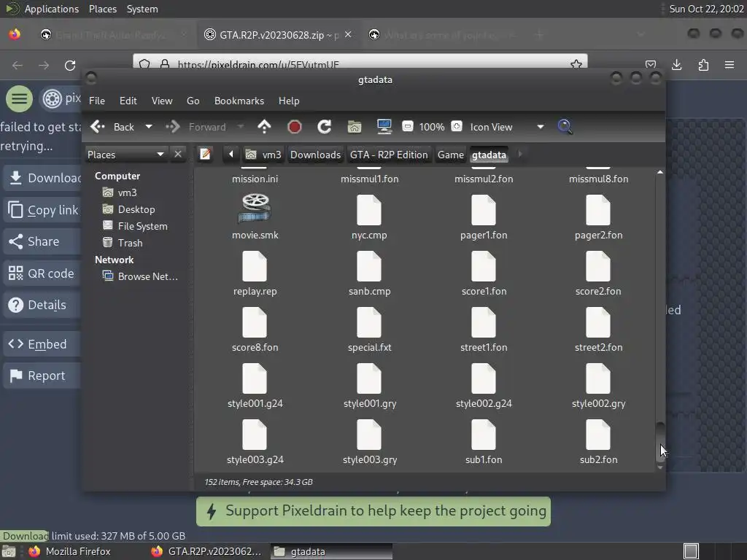This screenshot has height=560, width=747.
Task: Select the sub2.fon file icon
Action: (x=598, y=435)
